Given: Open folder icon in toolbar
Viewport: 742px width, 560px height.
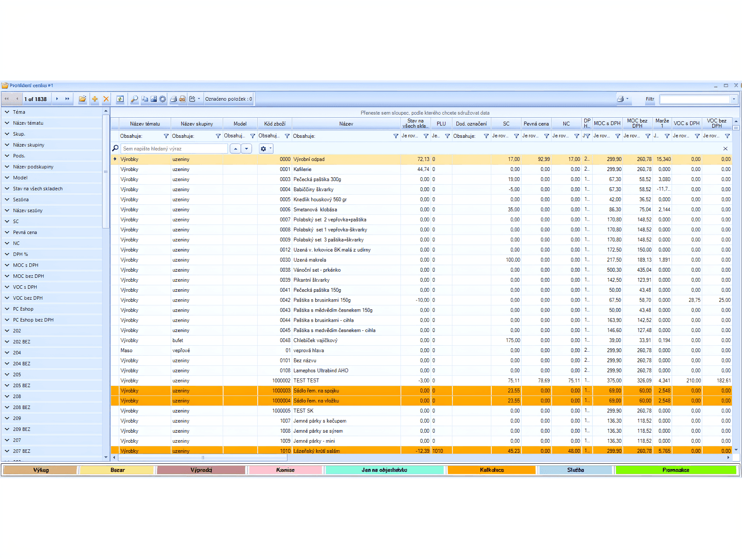Looking at the screenshot, I should 82,99.
